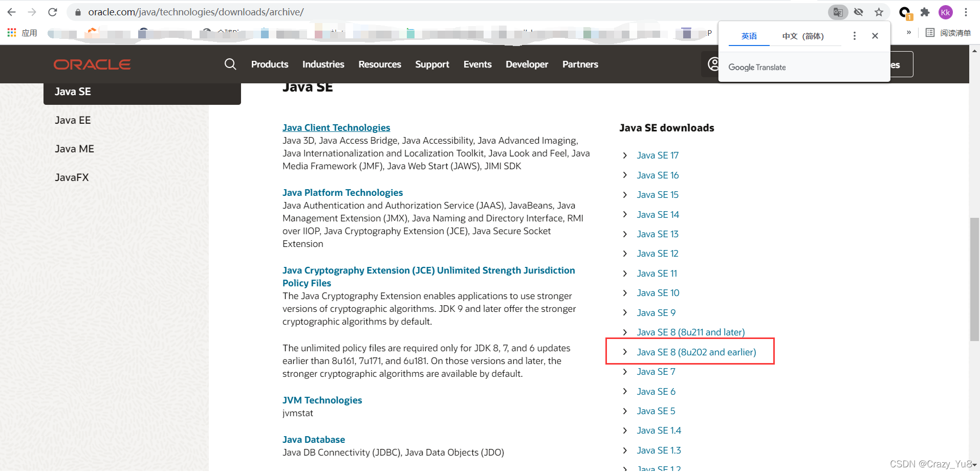Click the chevron beside Java SE 10
Image resolution: width=980 pixels, height=474 pixels.
(x=625, y=293)
